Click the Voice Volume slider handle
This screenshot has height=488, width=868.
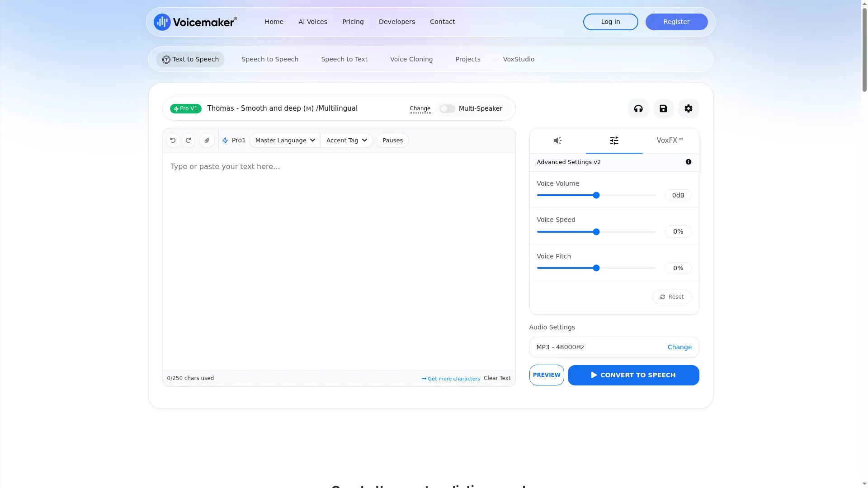(x=596, y=195)
